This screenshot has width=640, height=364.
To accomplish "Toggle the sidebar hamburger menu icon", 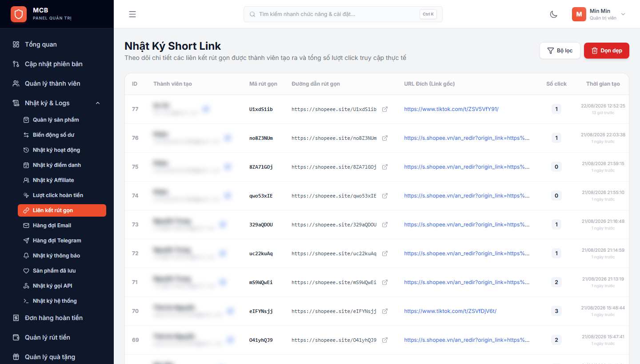I will pos(132,14).
